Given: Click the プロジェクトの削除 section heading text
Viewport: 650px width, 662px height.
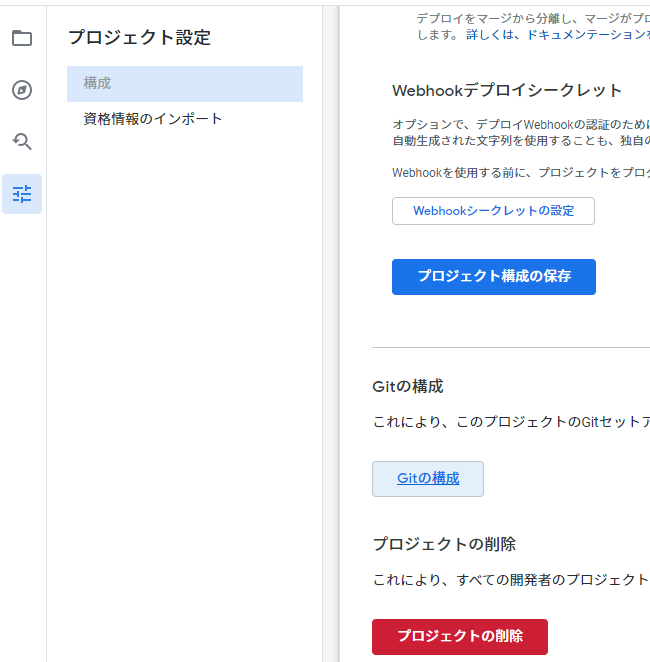Looking at the screenshot, I should (444, 544).
